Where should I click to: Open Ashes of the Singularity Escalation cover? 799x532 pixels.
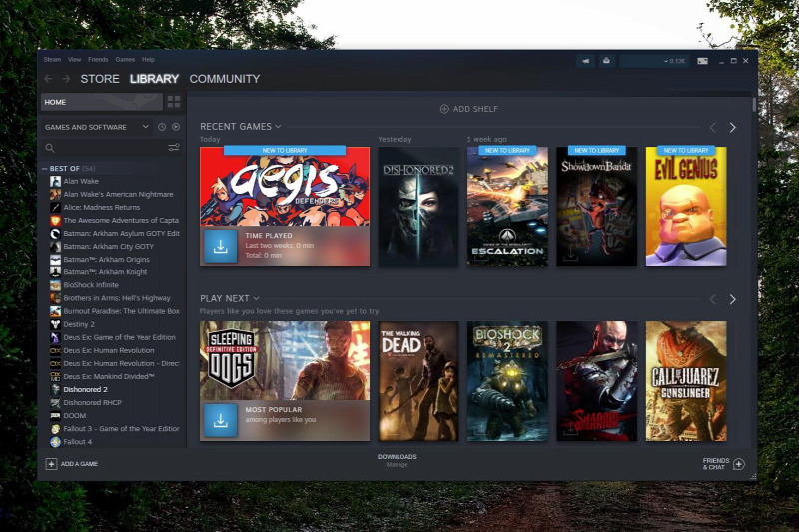[507, 207]
